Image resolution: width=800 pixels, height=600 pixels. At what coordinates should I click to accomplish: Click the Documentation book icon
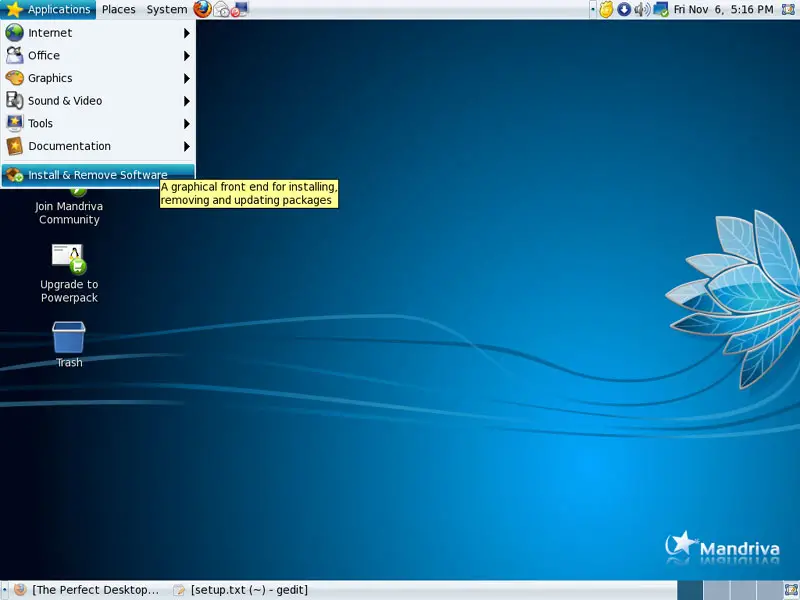pos(14,146)
